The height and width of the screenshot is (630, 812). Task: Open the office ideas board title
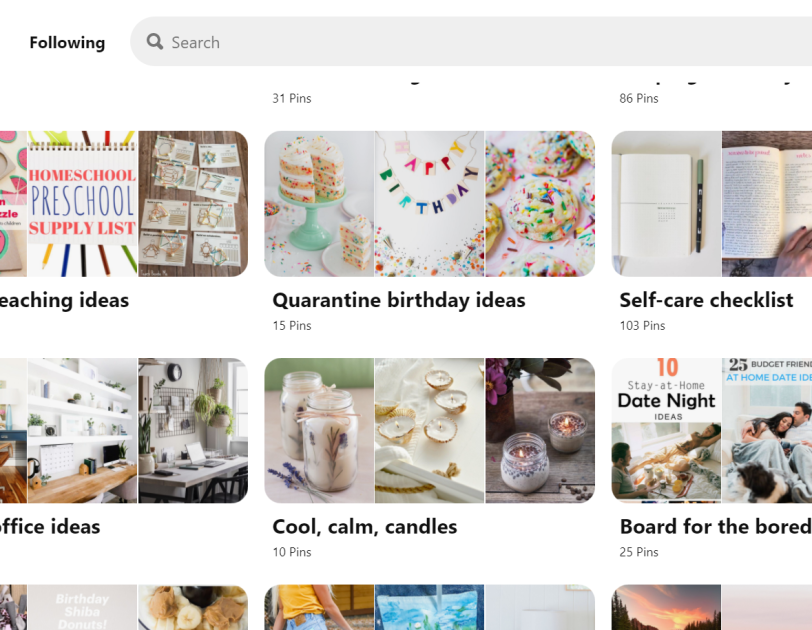[50, 527]
